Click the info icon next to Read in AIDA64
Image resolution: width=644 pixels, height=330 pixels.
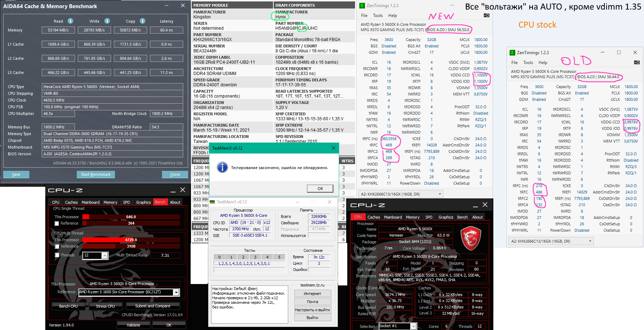70,21
